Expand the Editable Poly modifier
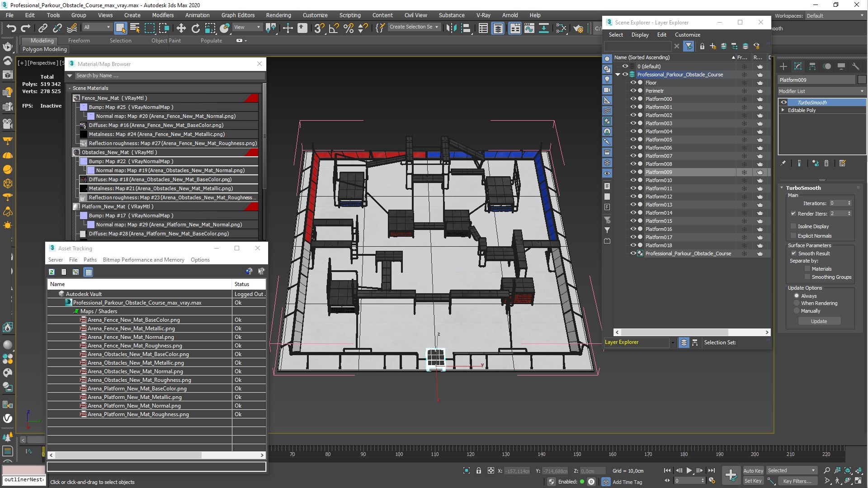 [x=783, y=110]
